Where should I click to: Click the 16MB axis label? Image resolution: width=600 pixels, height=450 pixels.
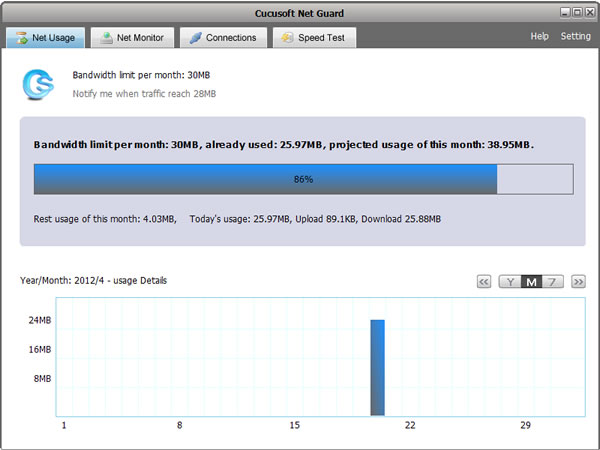[40, 349]
